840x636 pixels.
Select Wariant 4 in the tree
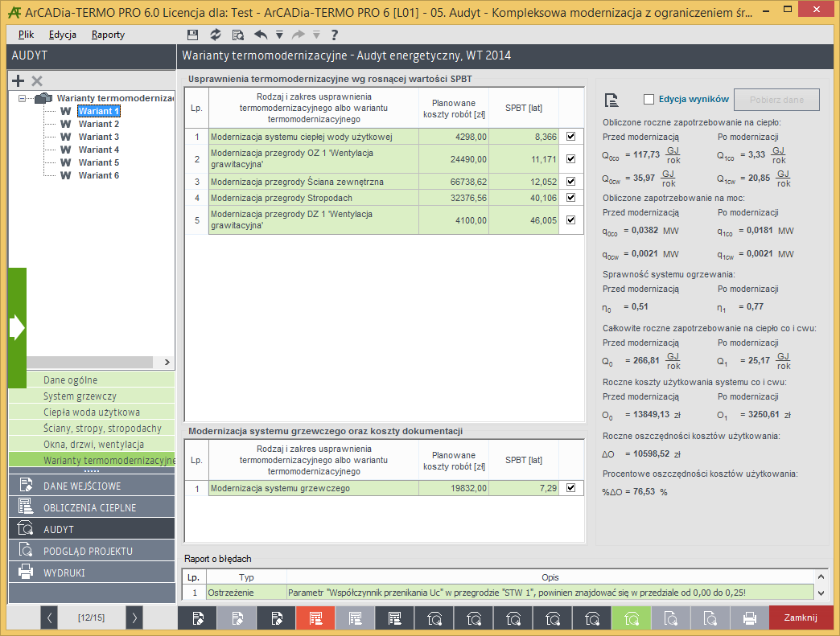tap(99, 150)
